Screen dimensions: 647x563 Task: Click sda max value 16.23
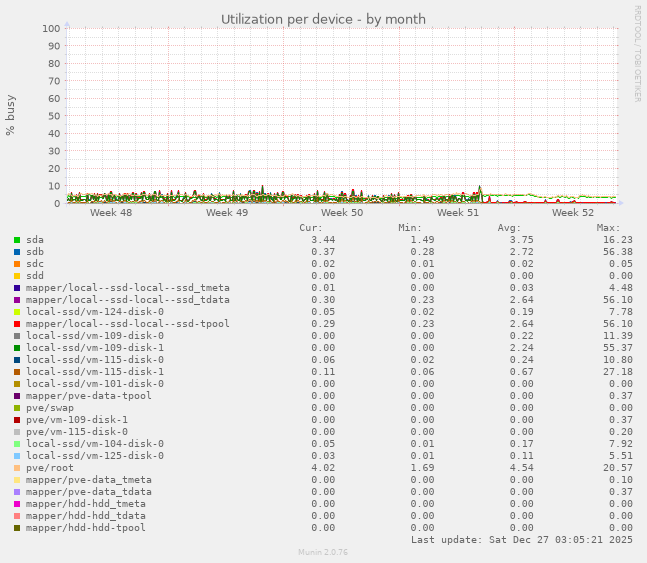(x=618, y=240)
